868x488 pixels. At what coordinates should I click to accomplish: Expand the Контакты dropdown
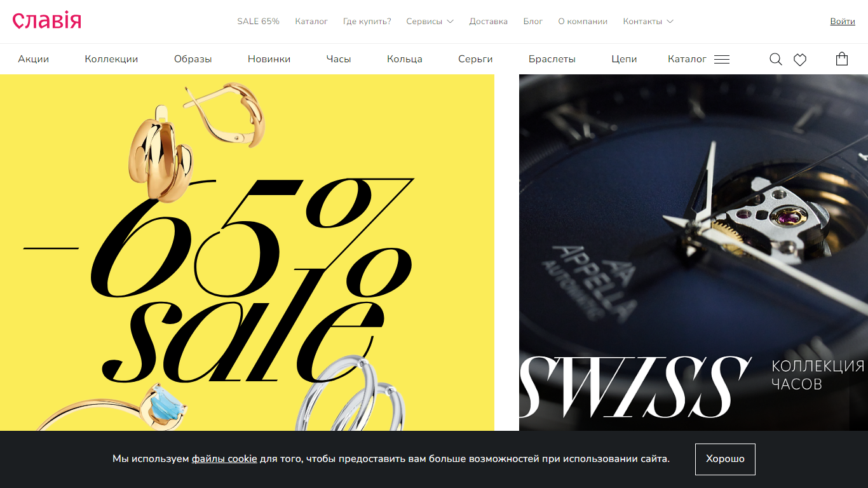(648, 21)
